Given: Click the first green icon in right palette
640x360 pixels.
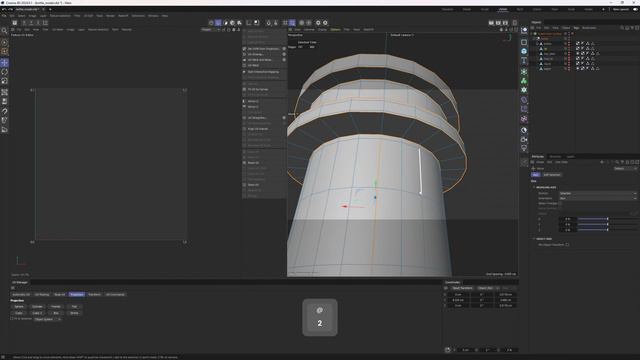Looking at the screenshot, I should (524, 72).
